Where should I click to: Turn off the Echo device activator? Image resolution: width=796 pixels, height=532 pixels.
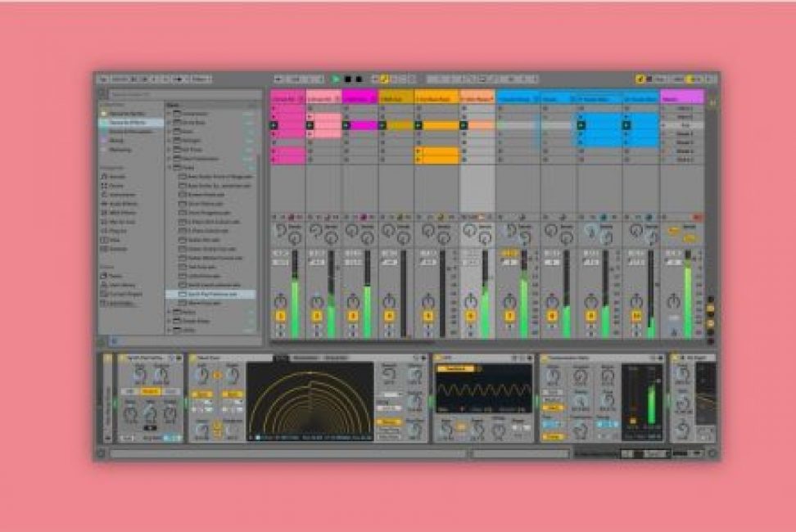tap(193, 358)
